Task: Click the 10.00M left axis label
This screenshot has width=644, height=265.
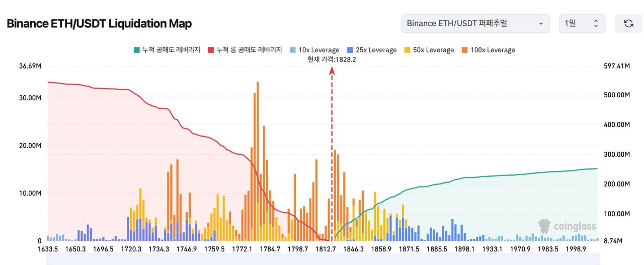Action: coord(30,193)
